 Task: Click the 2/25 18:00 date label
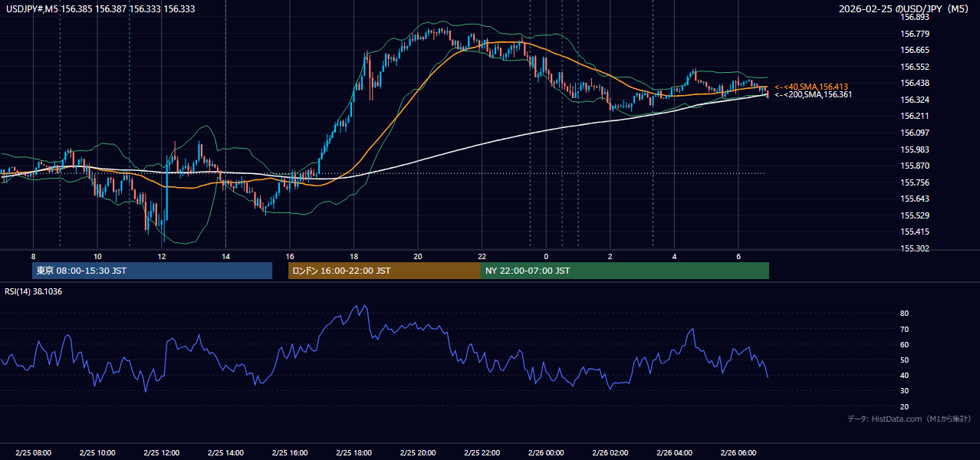[x=354, y=453]
